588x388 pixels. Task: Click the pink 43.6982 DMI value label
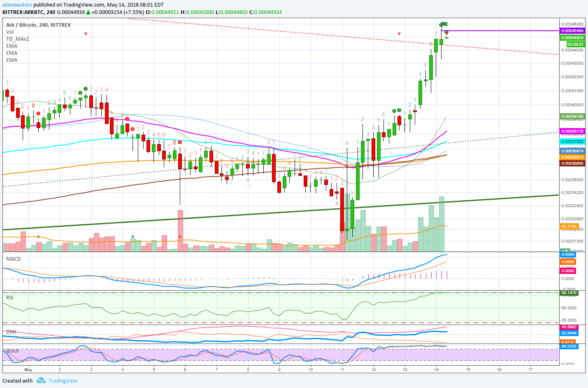(569, 327)
